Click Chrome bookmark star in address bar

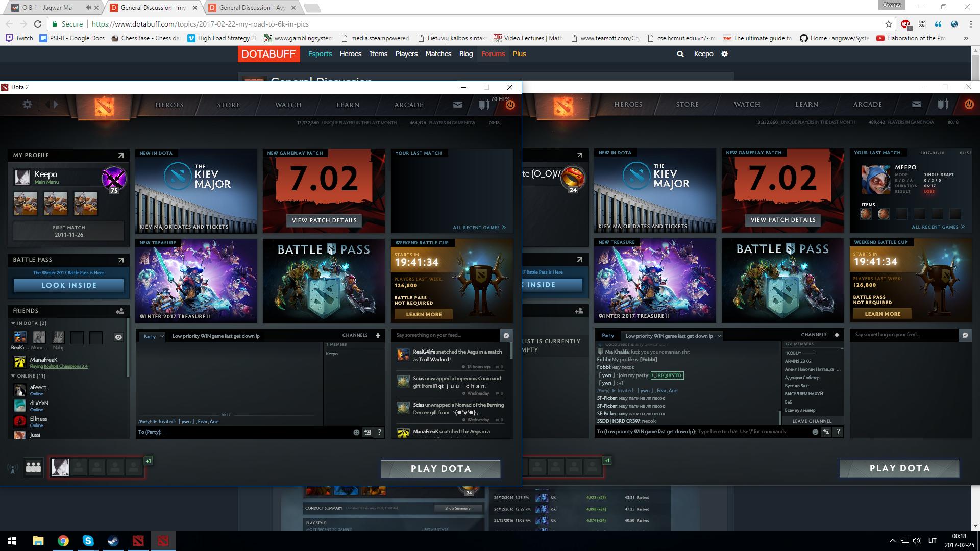889,24
